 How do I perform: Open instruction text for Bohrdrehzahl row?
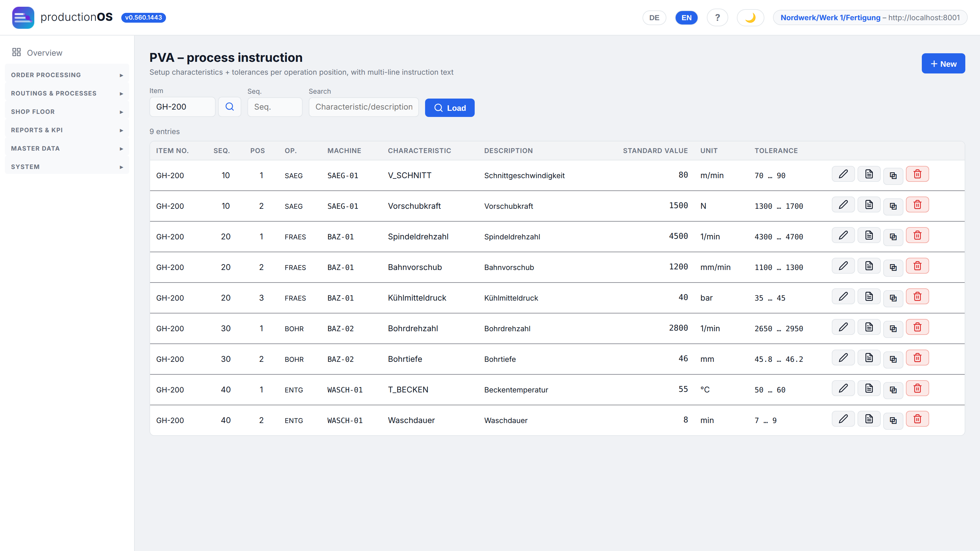click(x=869, y=328)
